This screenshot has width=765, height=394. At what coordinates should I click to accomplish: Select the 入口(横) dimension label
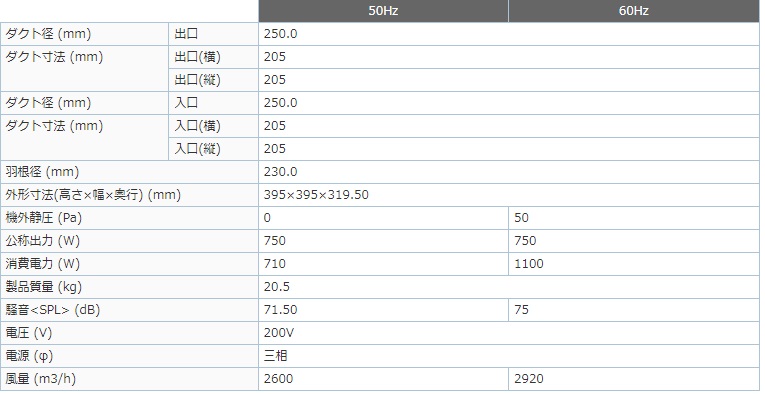tap(198, 126)
